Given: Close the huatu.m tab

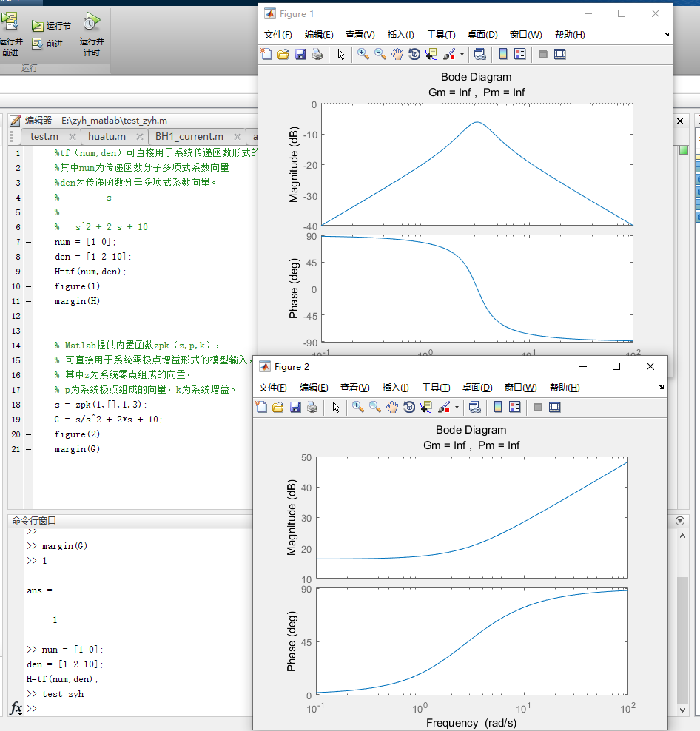Looking at the screenshot, I should pyautogui.click(x=139, y=137).
